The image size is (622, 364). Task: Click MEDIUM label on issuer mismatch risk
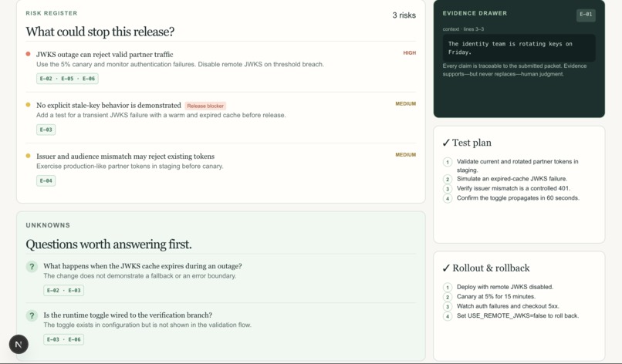click(405, 155)
